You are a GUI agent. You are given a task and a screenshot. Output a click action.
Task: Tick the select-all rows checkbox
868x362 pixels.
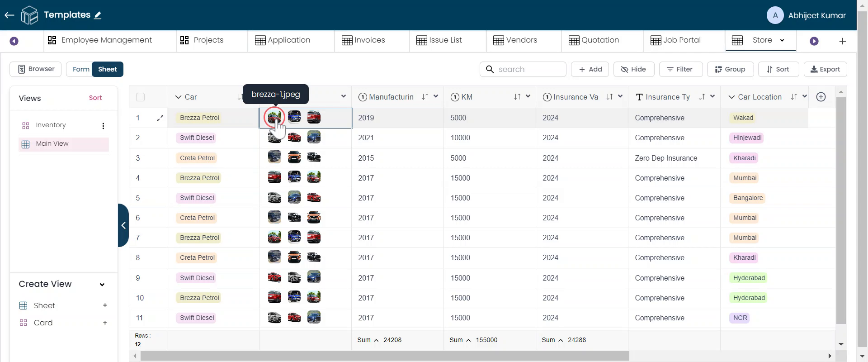(x=141, y=97)
